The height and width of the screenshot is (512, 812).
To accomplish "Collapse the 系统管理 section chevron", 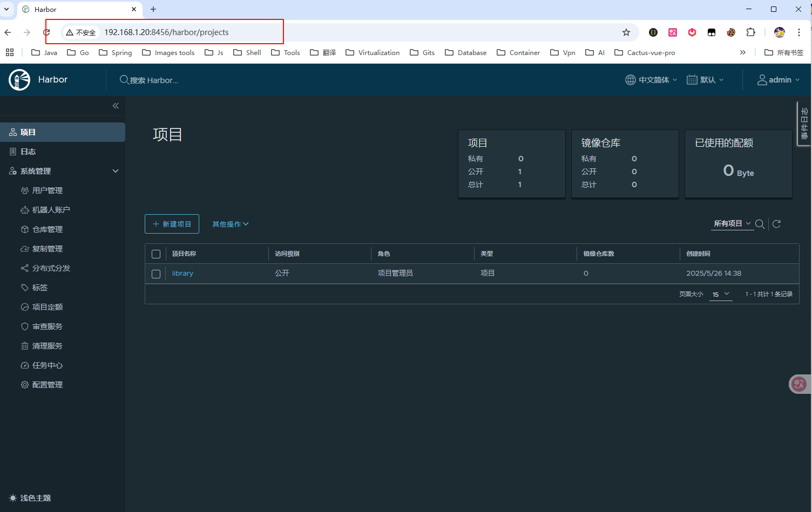I will (115, 171).
